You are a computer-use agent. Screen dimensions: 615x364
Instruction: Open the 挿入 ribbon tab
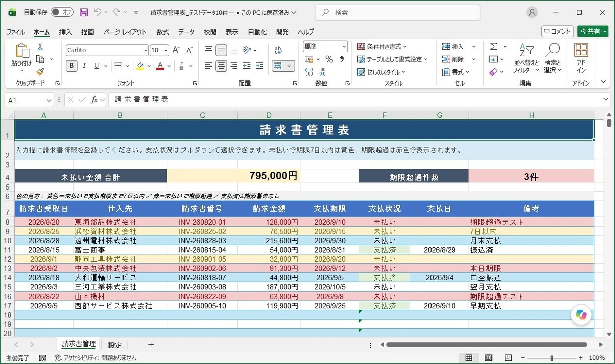click(66, 32)
